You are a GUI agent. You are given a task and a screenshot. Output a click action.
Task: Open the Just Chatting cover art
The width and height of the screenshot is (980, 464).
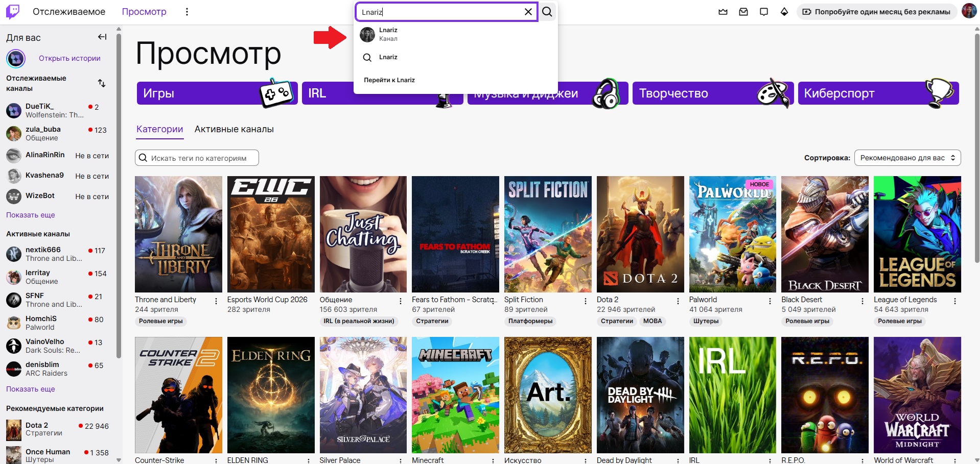[x=363, y=234]
